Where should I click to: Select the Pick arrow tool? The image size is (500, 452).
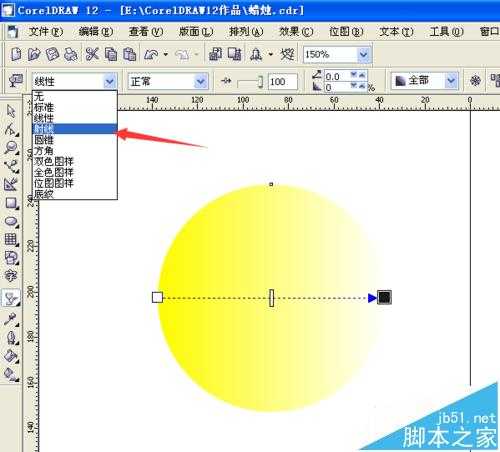[x=11, y=111]
